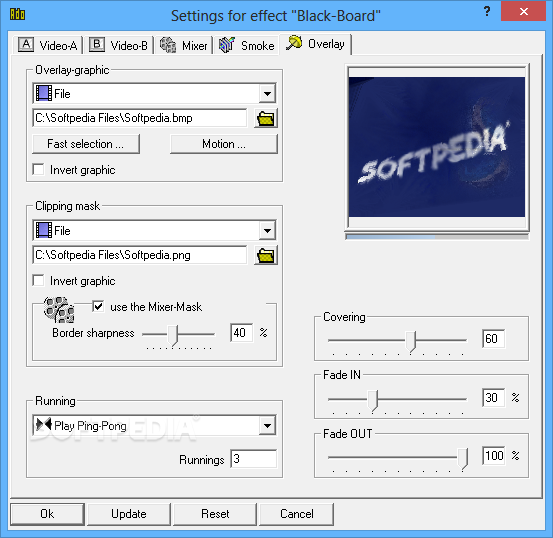
Task: Click the Covering slider handle
Action: click(x=411, y=341)
